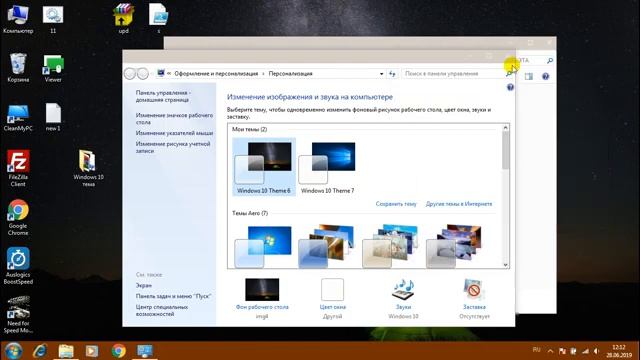
Task: Click the theme list scrollbar thumb
Action: pyautogui.click(x=505, y=150)
